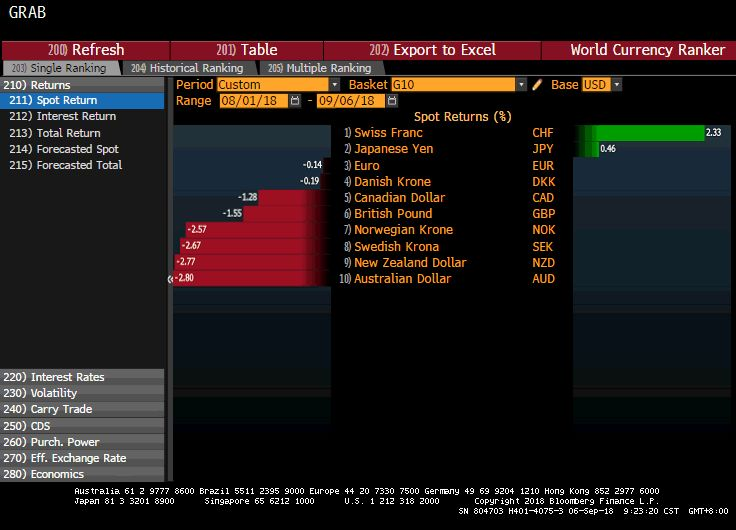The image size is (736, 530).
Task: Expand the Eff. Exchange Rate section
Action: point(82,458)
